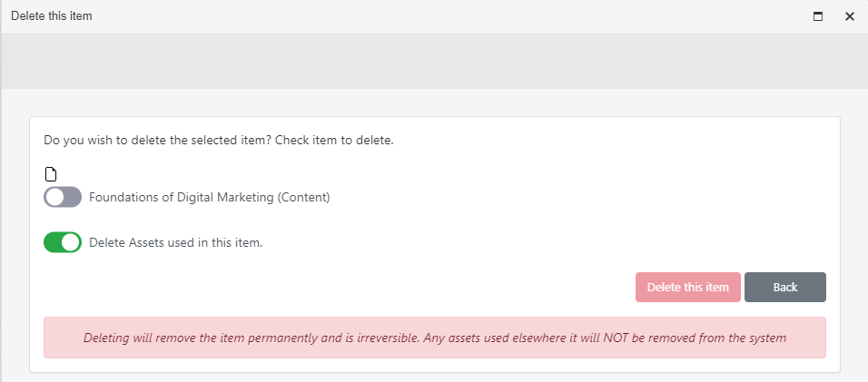
Task: Click the blank title bar area beside the title
Action: (443, 16)
